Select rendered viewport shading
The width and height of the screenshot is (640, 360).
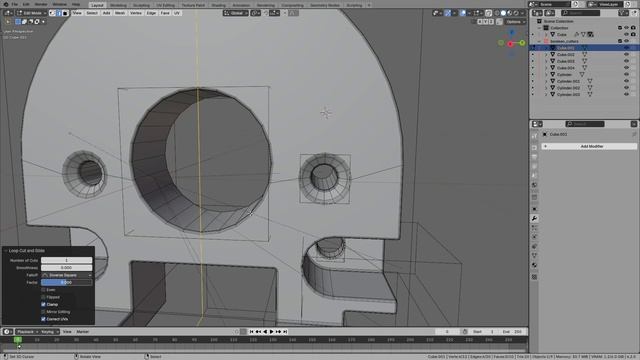point(516,13)
